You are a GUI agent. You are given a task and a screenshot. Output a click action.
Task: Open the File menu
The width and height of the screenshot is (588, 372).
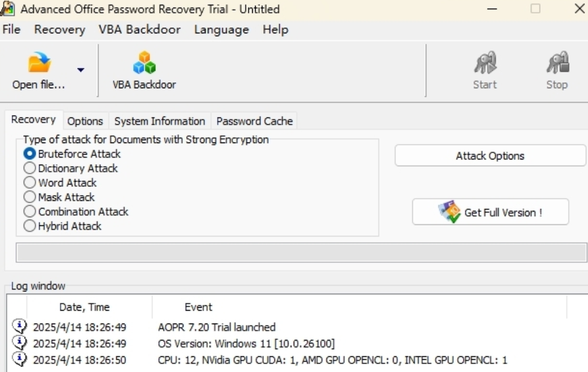(x=11, y=29)
